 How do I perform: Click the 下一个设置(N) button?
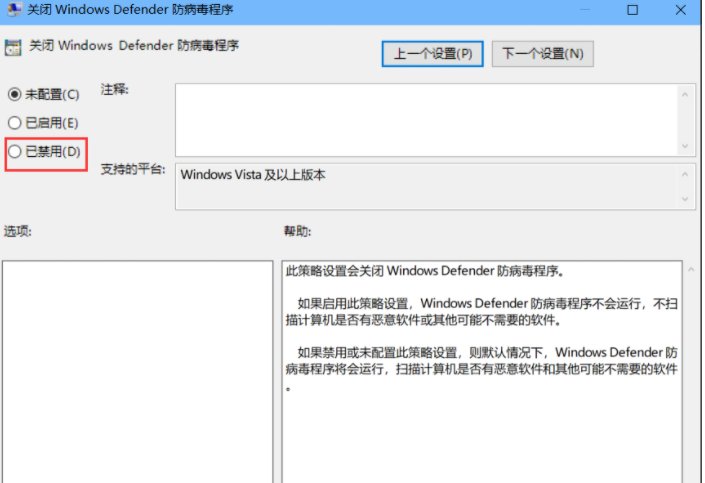point(543,54)
